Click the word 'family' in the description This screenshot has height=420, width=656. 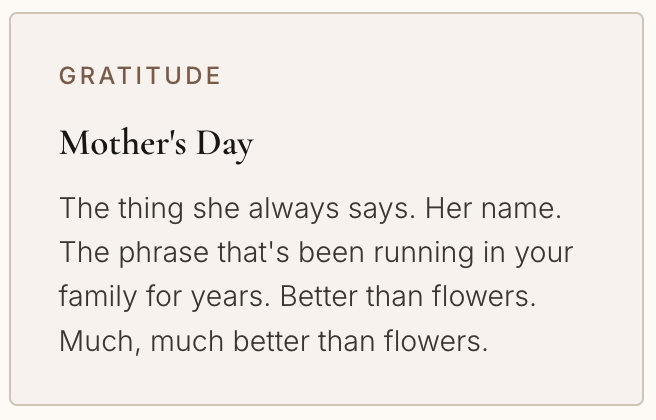click(98, 297)
